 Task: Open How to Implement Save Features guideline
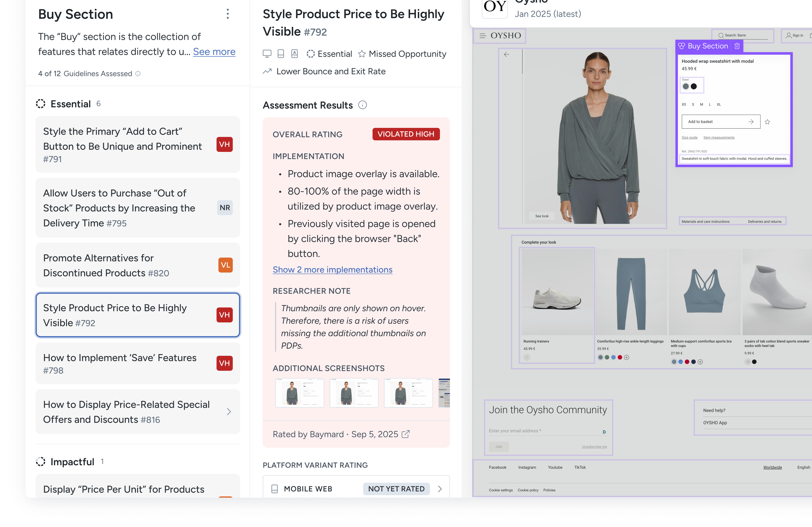(138, 363)
